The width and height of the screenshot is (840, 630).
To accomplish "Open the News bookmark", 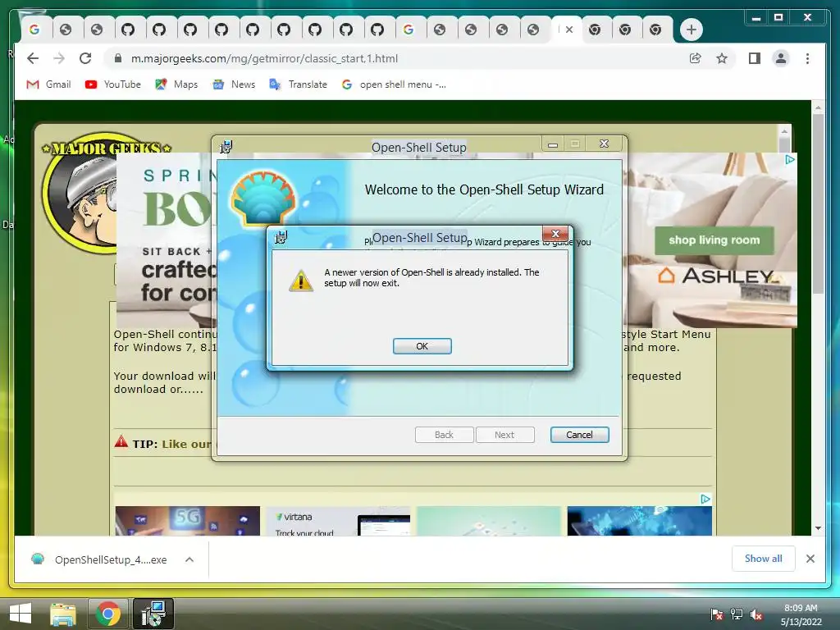I will 234,84.
